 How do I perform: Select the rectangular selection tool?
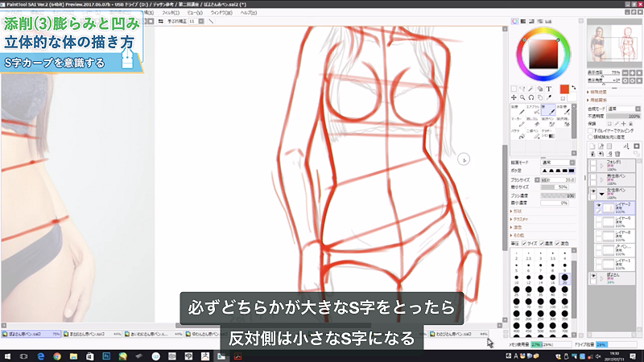514,88
